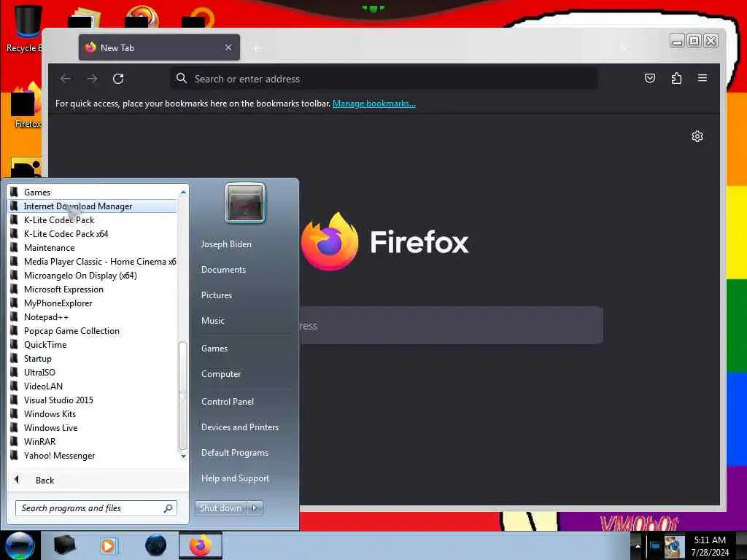Open Games in Start menu right pane
Image resolution: width=747 pixels, height=560 pixels.
tap(214, 349)
